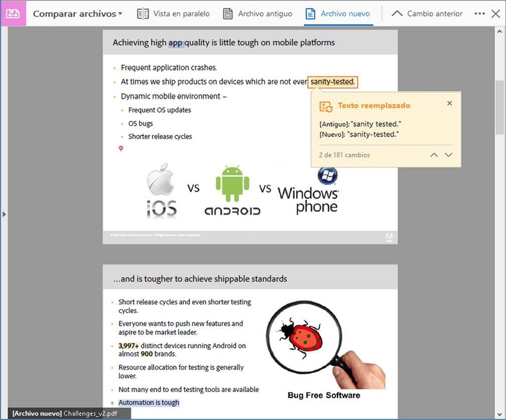Open the "Comparar archivos" dropdown
506x420 pixels.
click(77, 14)
